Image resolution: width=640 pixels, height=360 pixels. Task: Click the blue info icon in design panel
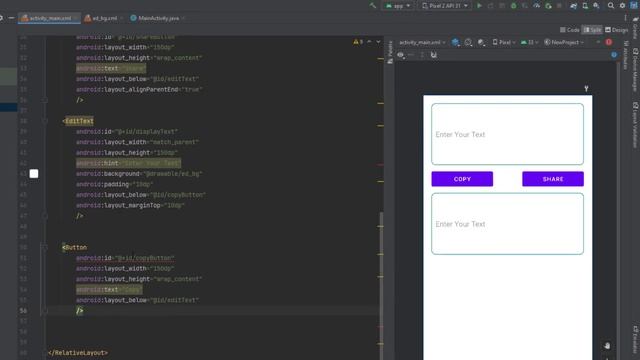point(614,55)
